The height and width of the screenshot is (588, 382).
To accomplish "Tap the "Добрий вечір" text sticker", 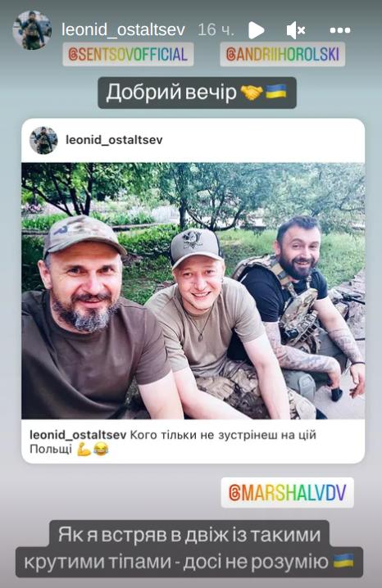I will pos(198,93).
